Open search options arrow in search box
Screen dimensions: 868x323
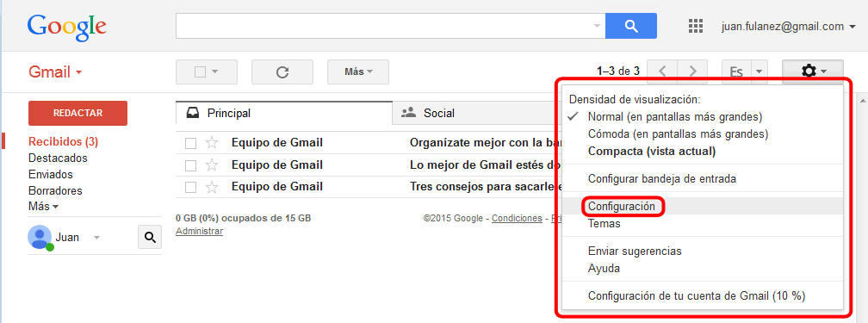coord(597,26)
